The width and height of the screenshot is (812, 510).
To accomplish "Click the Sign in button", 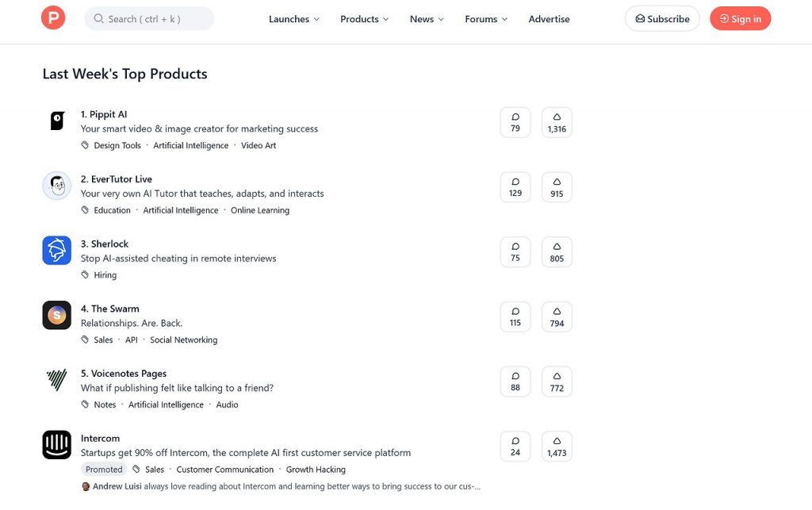I will pos(740,19).
